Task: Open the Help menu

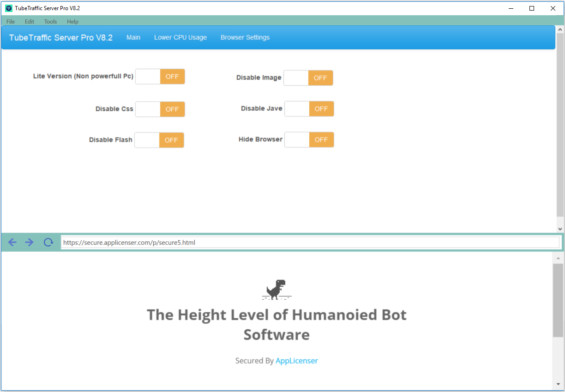Action: pyautogui.click(x=72, y=21)
